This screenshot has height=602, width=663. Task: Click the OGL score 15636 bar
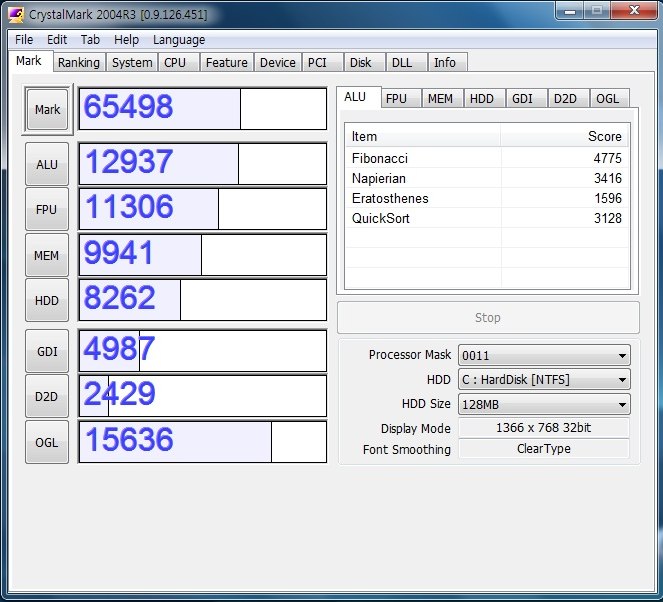tap(203, 442)
